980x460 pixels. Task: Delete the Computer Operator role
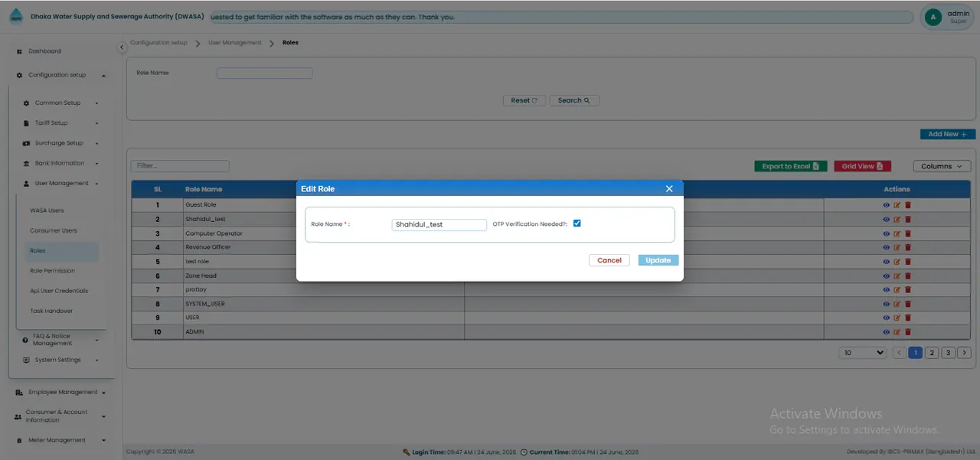pos(908,233)
